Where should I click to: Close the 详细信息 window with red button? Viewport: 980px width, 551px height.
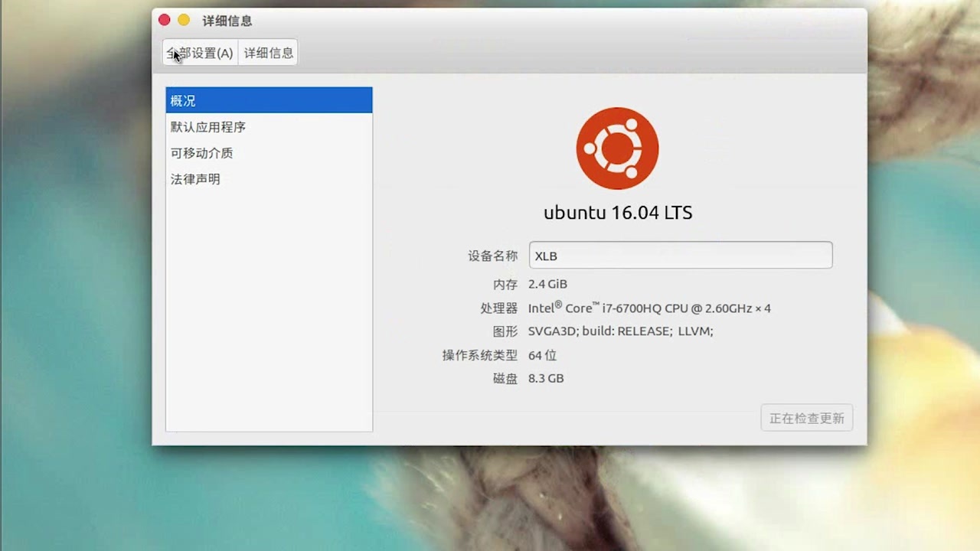coord(164,20)
